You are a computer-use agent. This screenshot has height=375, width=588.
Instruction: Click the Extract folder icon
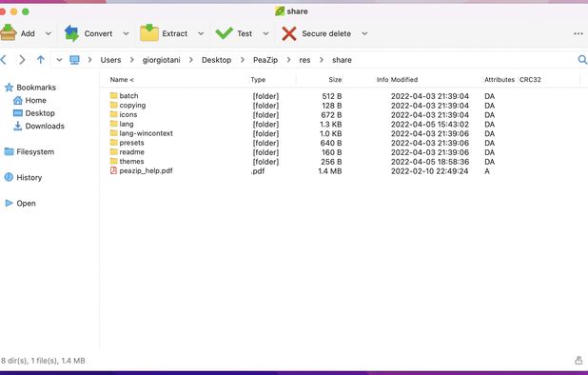click(x=148, y=33)
